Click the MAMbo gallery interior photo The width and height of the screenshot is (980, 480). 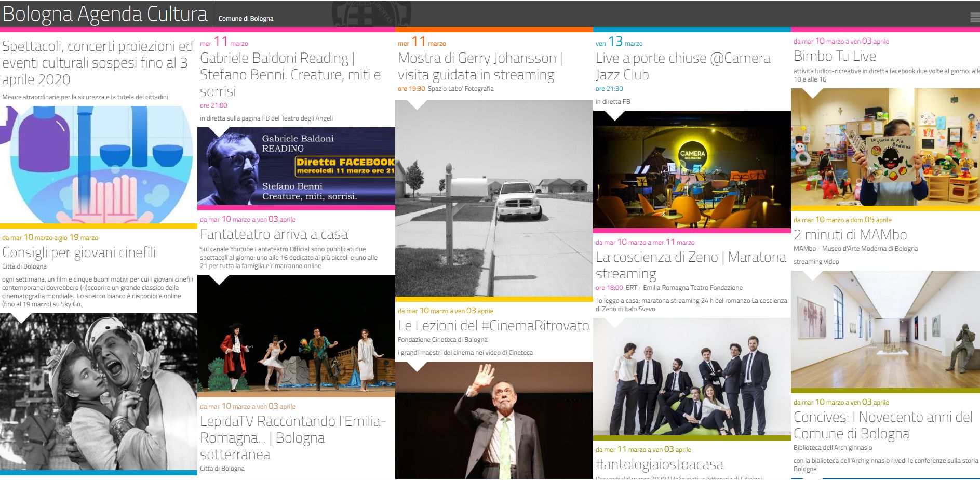[x=885, y=329]
